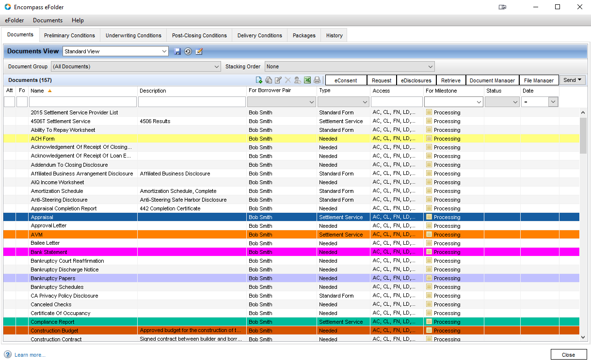Screen dimensions: 591x364
Task: Open the Document Group dropdown
Action: click(216, 67)
